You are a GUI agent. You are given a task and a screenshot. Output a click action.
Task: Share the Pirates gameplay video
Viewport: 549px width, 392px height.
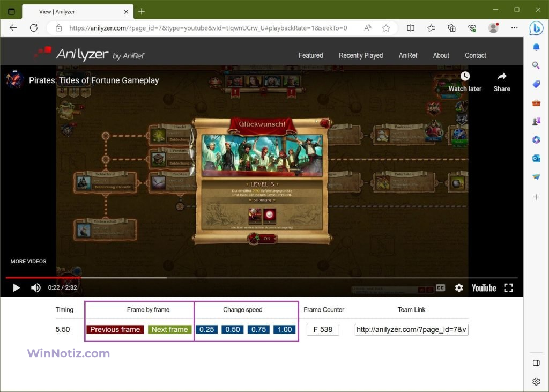click(x=501, y=80)
